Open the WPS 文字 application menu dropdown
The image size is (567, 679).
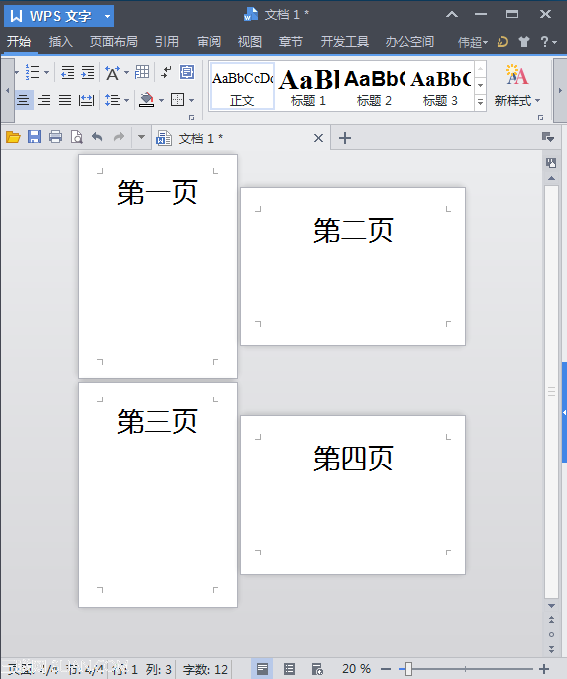point(107,16)
